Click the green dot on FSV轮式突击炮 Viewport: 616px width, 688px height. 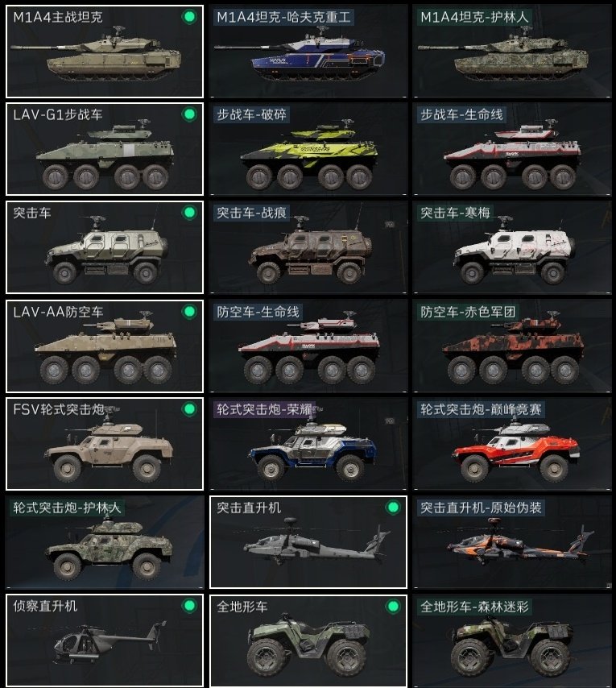tap(189, 409)
